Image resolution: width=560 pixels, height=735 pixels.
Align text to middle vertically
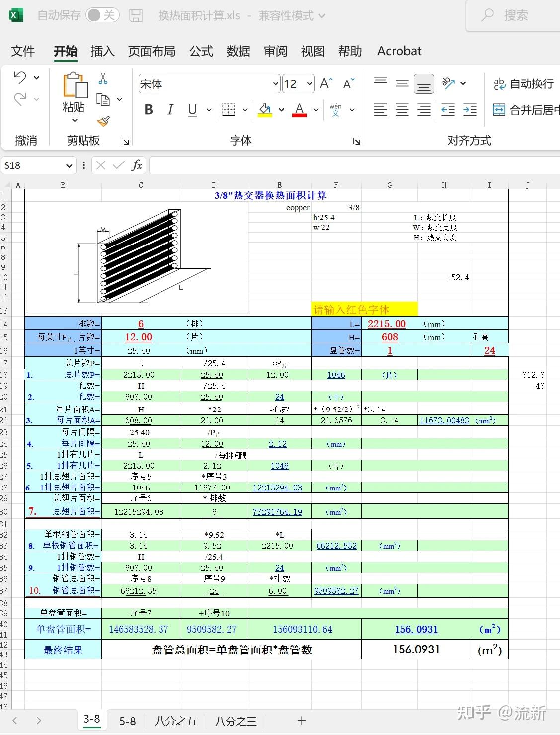tap(402, 83)
